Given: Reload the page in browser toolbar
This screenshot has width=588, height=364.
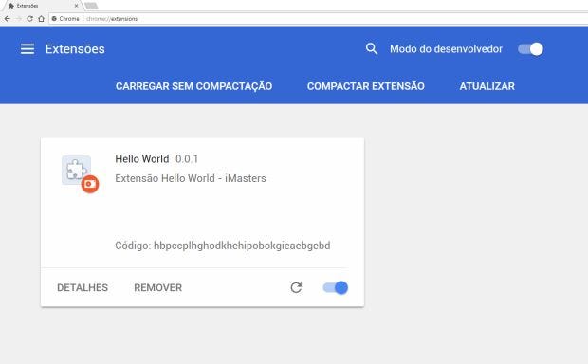Looking at the screenshot, I should click(29, 18).
